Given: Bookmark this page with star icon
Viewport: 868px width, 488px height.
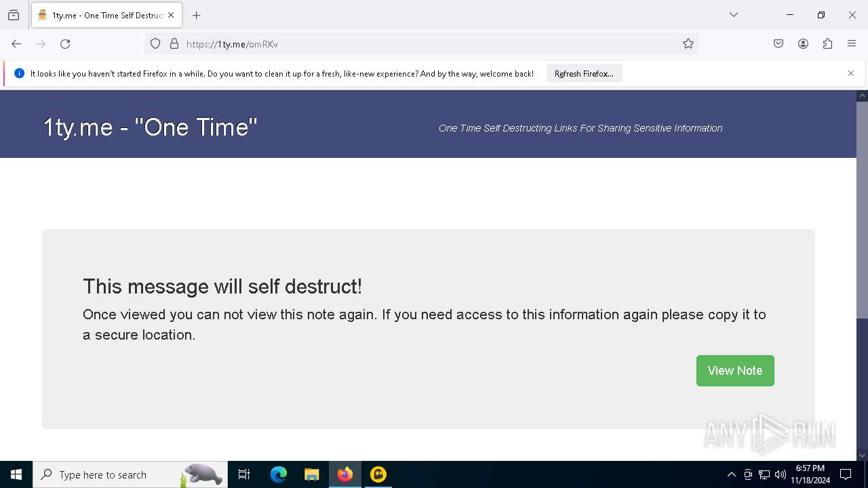Looking at the screenshot, I should (688, 44).
